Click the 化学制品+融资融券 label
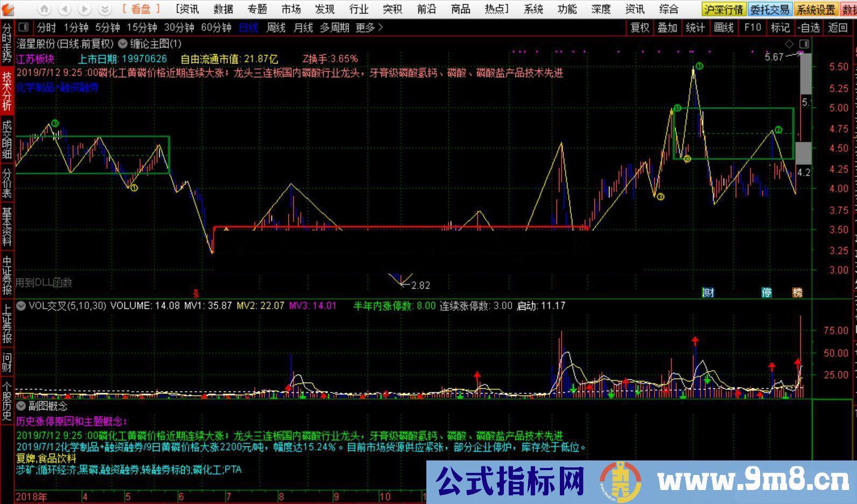The width and height of the screenshot is (857, 504). click(x=58, y=87)
